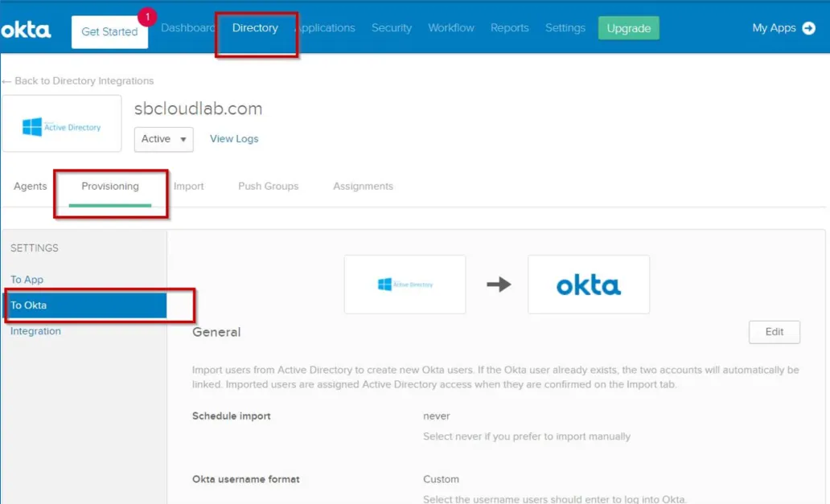
Task: Open the Directory menu
Action: [255, 28]
